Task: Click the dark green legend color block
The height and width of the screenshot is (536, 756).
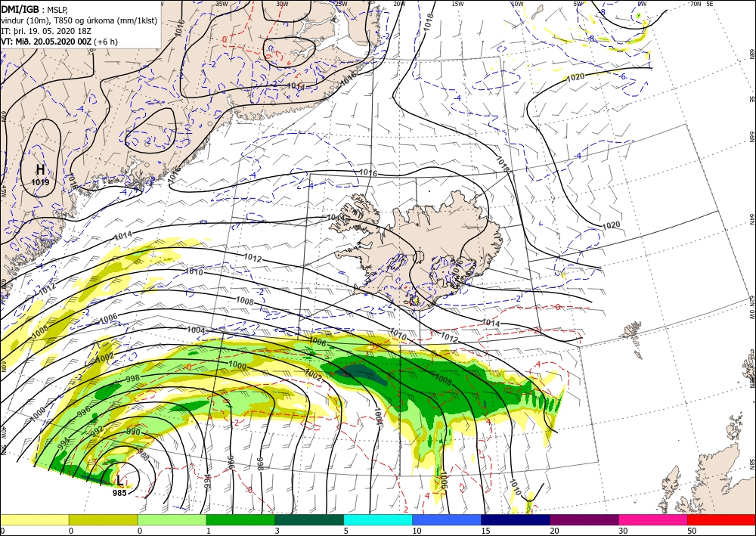Action: coord(309,519)
